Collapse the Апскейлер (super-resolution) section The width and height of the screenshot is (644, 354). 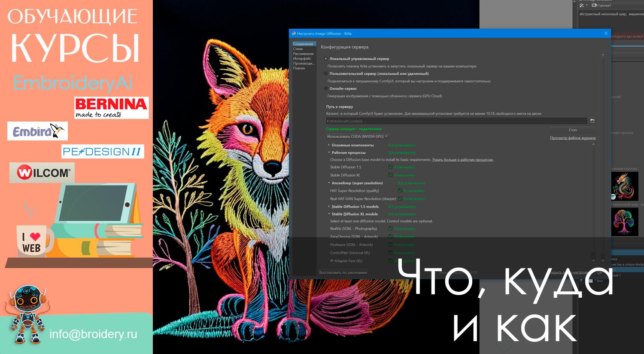point(329,183)
